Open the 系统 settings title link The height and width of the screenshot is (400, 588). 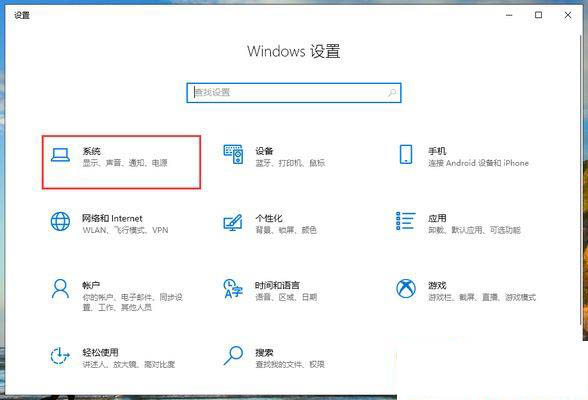click(92, 151)
